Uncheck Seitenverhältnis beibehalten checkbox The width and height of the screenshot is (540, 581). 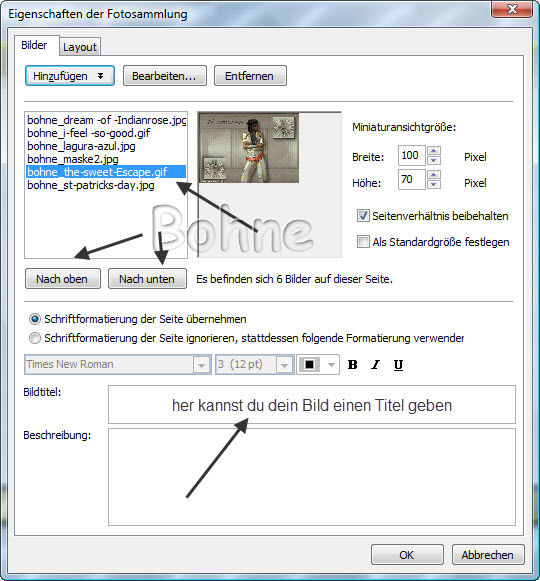pos(363,216)
